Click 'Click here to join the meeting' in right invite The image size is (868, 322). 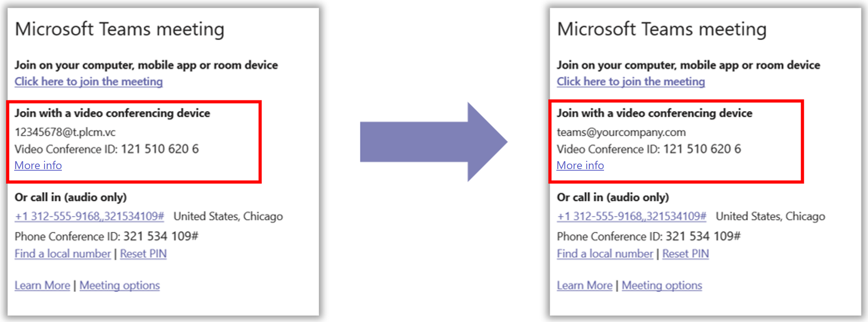631,82
